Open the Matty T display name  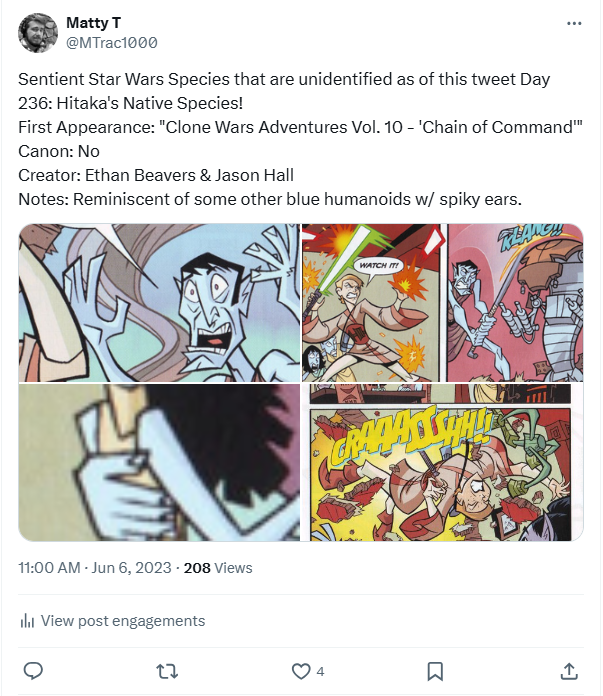[93, 23]
